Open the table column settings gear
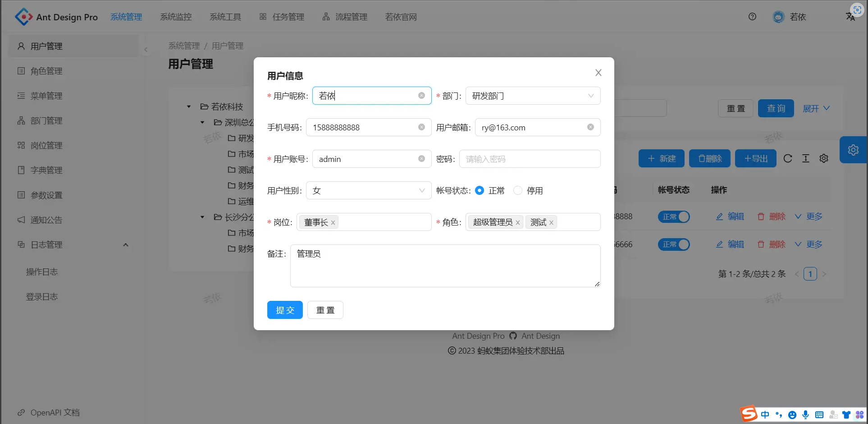 click(x=824, y=158)
